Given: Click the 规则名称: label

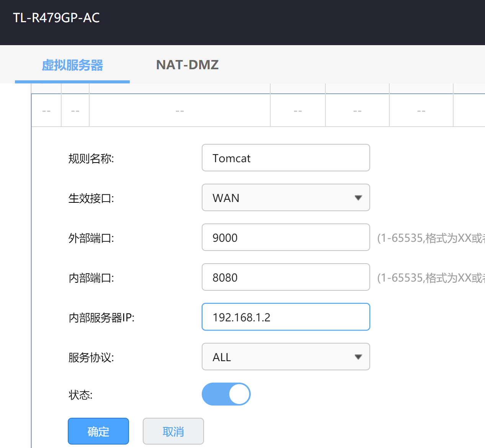Looking at the screenshot, I should click(x=91, y=158).
